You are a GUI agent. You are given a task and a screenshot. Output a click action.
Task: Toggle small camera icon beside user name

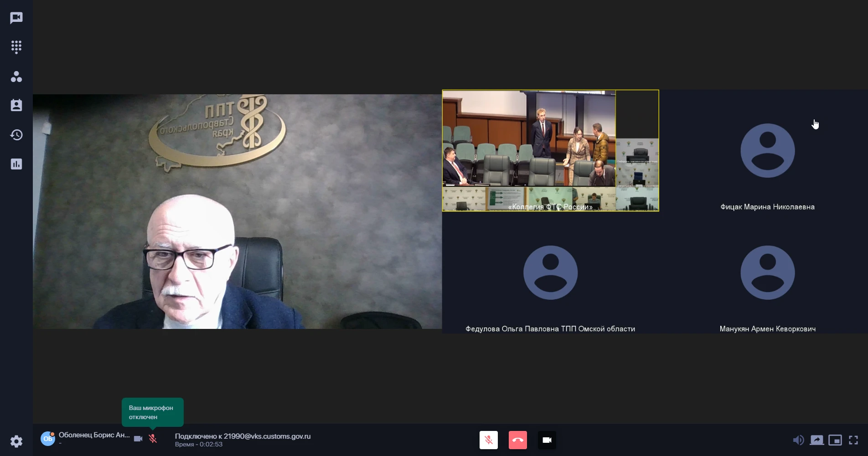[138, 439]
